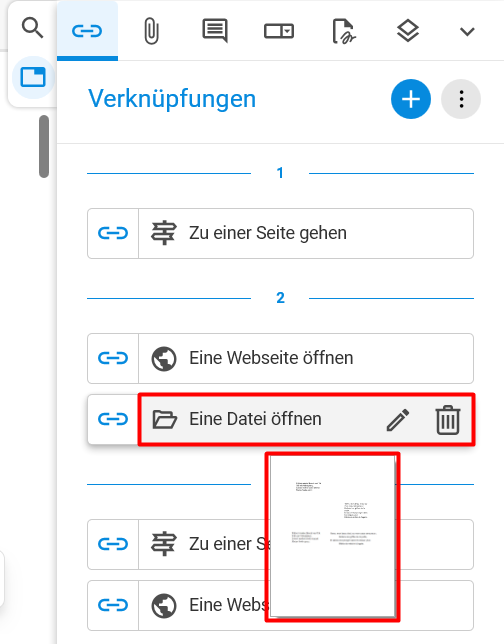This screenshot has width=504, height=644.
Task: Select the Verknüpfungen links tab
Action: pyautogui.click(x=87, y=31)
